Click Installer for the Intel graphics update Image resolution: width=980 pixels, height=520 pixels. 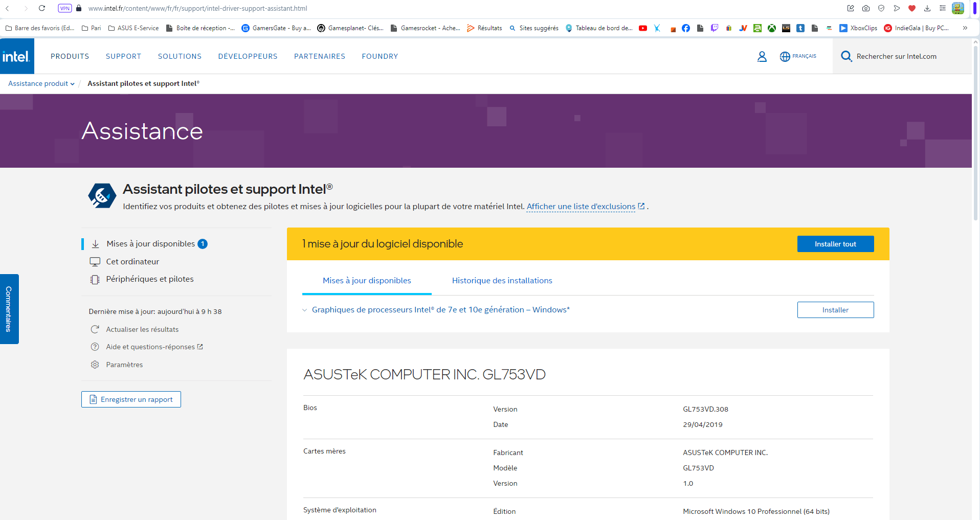click(x=835, y=310)
